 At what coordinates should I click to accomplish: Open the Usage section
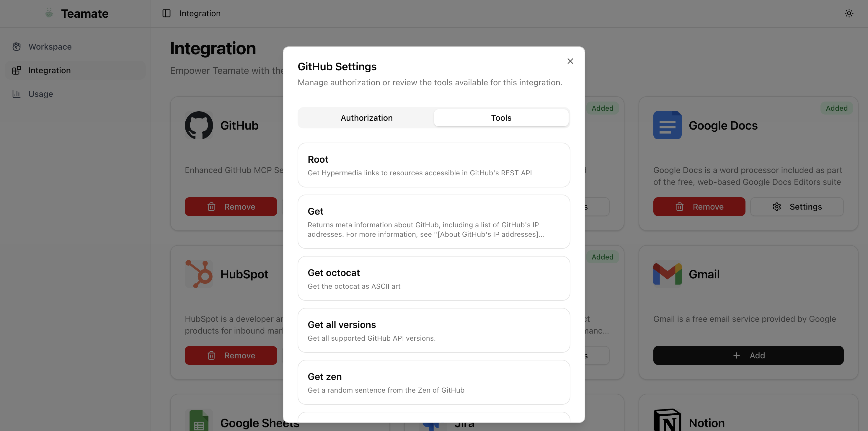coord(40,94)
